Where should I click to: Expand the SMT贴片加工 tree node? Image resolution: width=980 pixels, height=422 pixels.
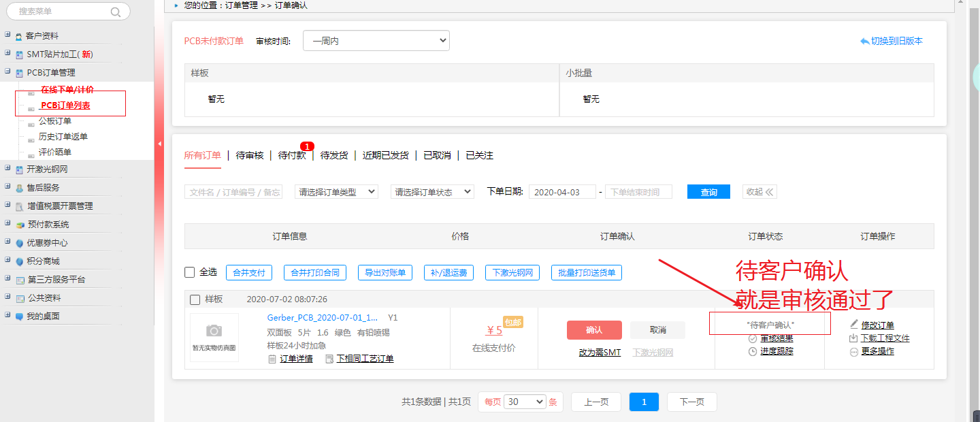[x=7, y=54]
